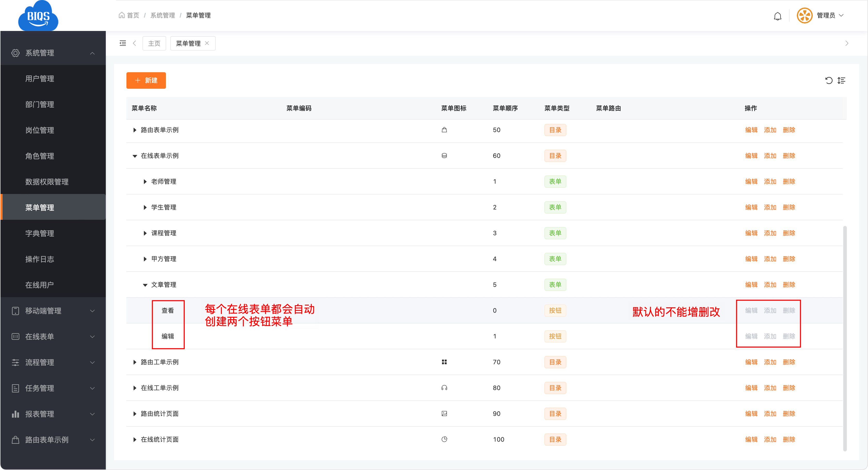Click the 新建 button
The width and height of the screenshot is (868, 470).
click(146, 80)
